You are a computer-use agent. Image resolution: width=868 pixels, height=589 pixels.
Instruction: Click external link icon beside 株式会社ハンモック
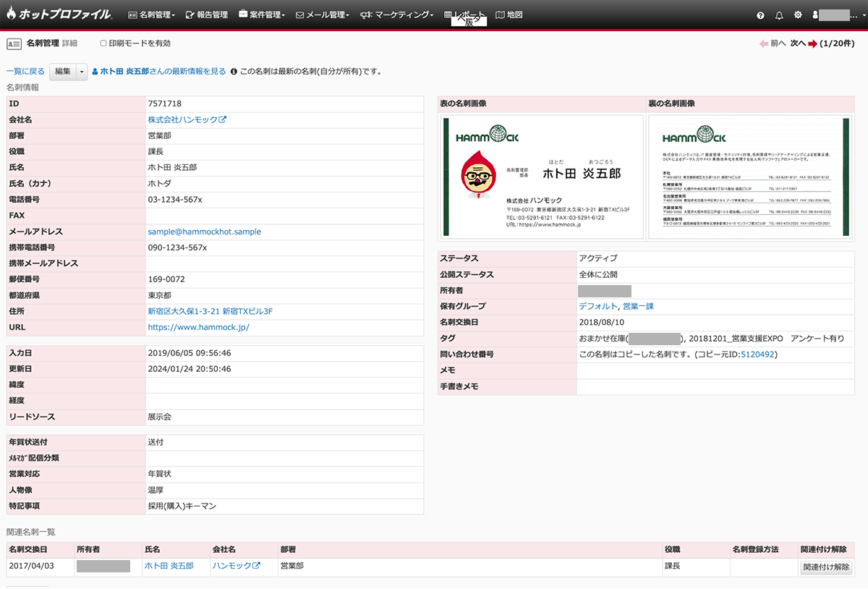223,119
